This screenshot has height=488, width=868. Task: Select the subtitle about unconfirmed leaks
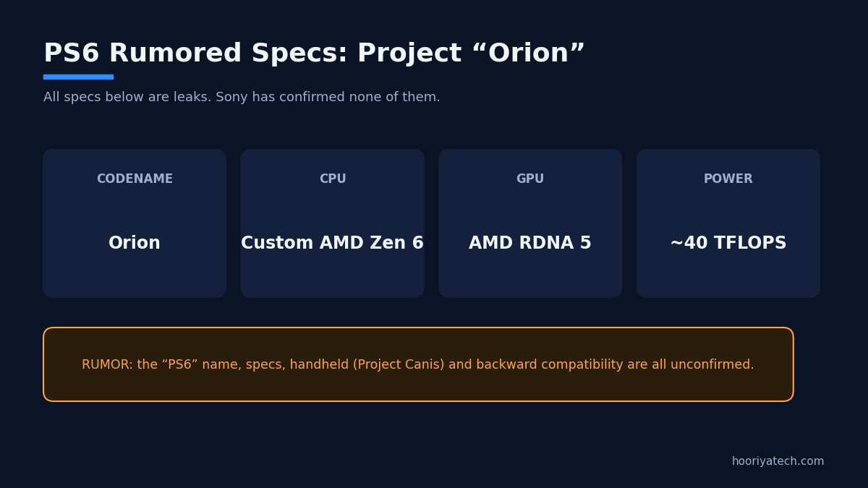point(242,98)
